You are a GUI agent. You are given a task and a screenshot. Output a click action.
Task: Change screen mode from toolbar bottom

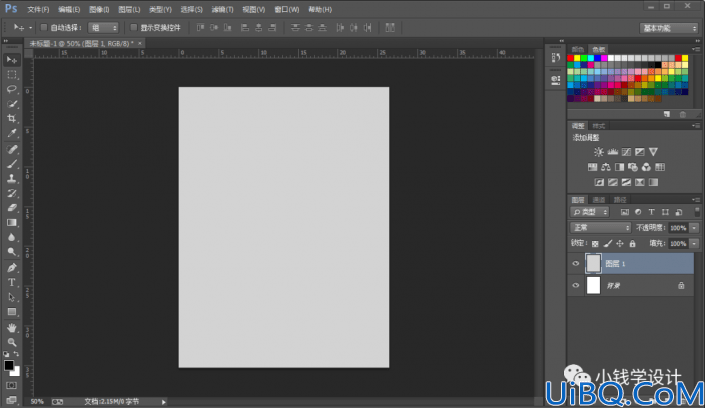[x=12, y=400]
